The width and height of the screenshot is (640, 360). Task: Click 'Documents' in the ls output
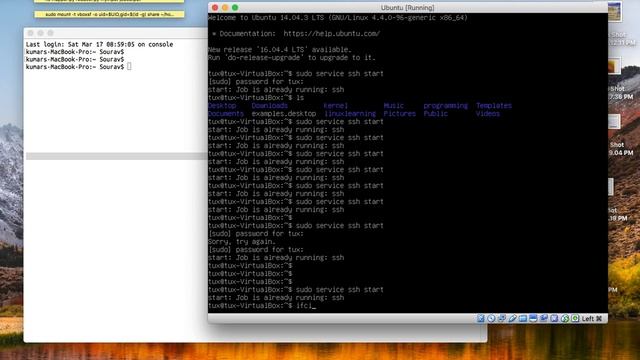(x=226, y=113)
